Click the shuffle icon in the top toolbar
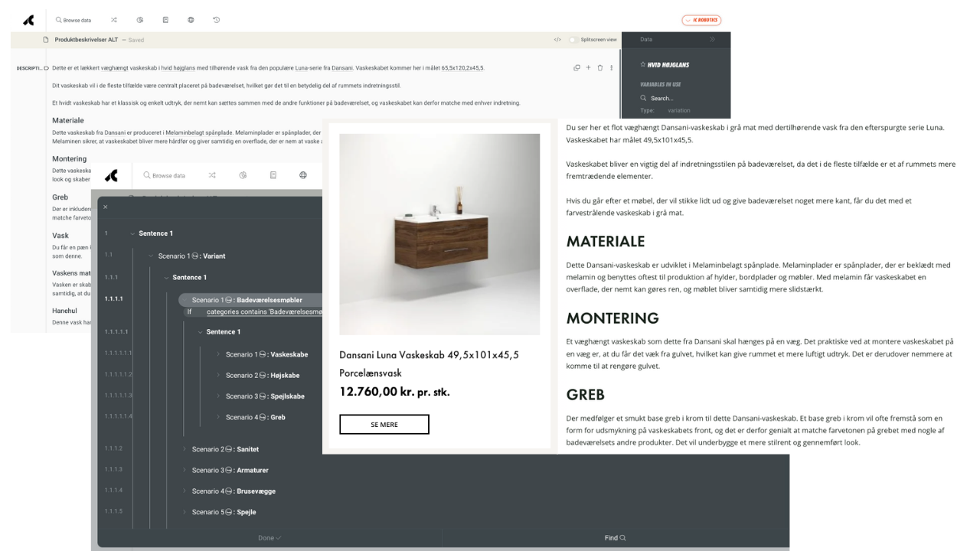 (x=113, y=20)
